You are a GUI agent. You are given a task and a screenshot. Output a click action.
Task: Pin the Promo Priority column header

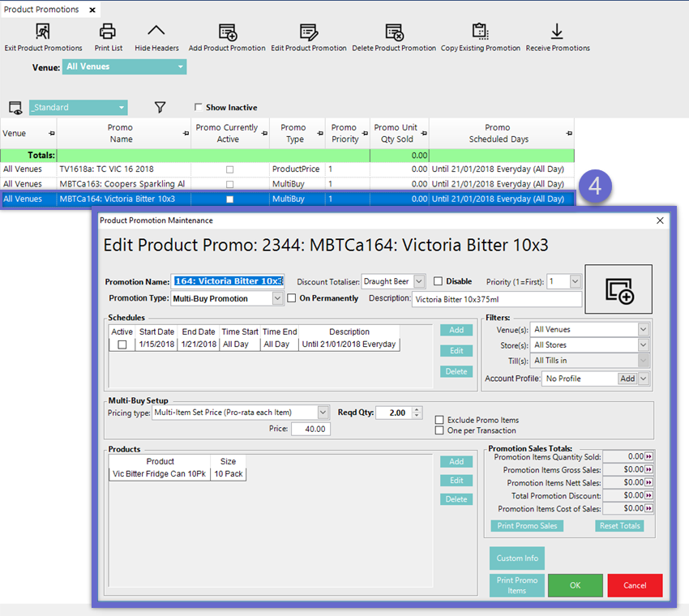[x=365, y=133]
